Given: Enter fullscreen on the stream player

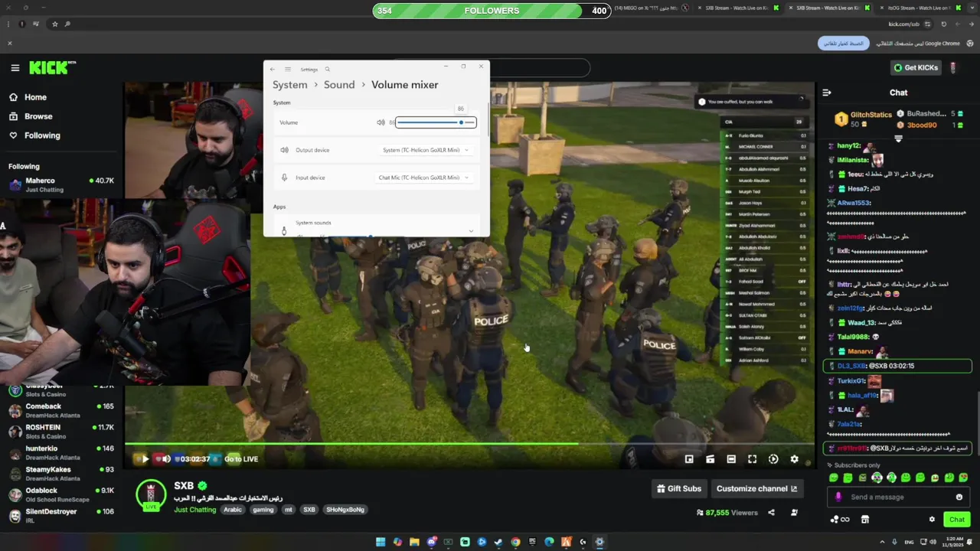Looking at the screenshot, I should [x=752, y=459].
